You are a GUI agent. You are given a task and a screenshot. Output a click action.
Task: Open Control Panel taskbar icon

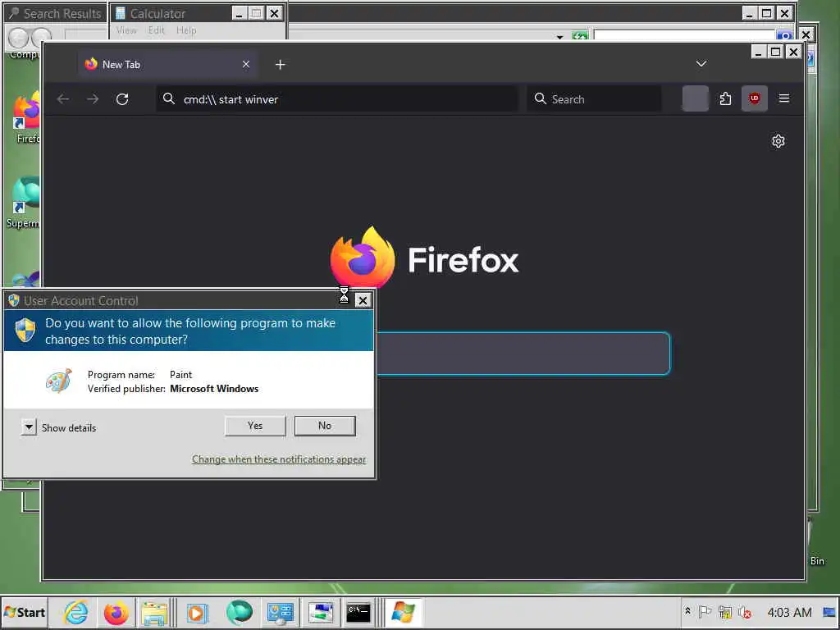281,612
